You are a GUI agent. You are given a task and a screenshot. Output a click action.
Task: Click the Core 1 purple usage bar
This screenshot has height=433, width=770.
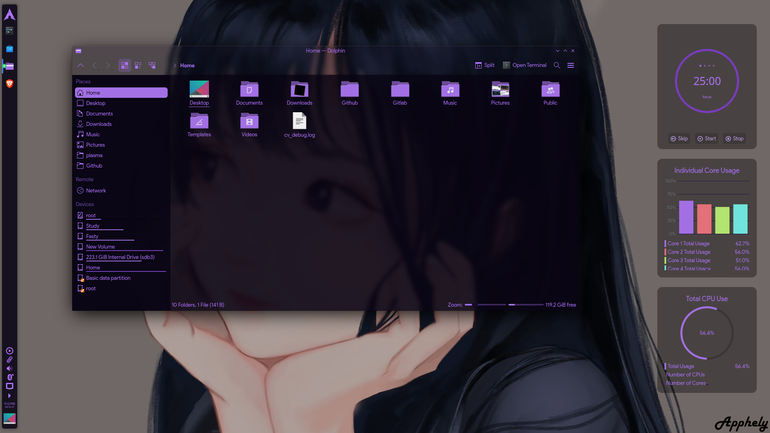click(686, 217)
